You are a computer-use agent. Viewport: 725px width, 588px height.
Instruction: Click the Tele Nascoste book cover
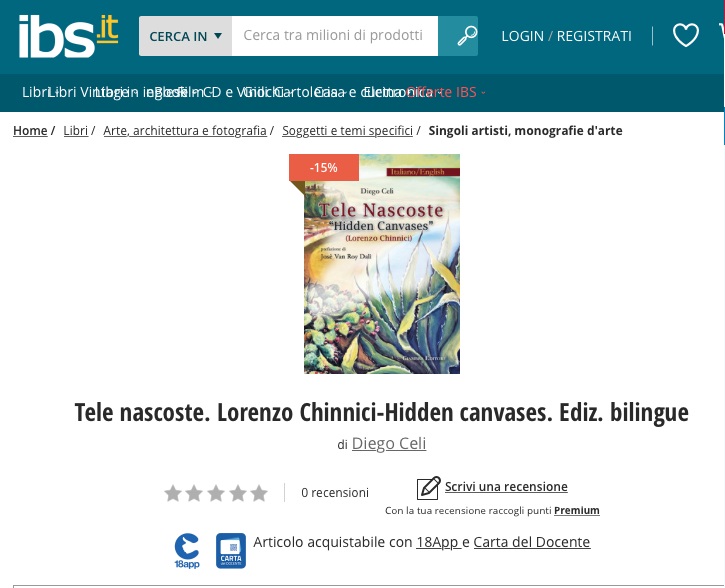(x=381, y=264)
